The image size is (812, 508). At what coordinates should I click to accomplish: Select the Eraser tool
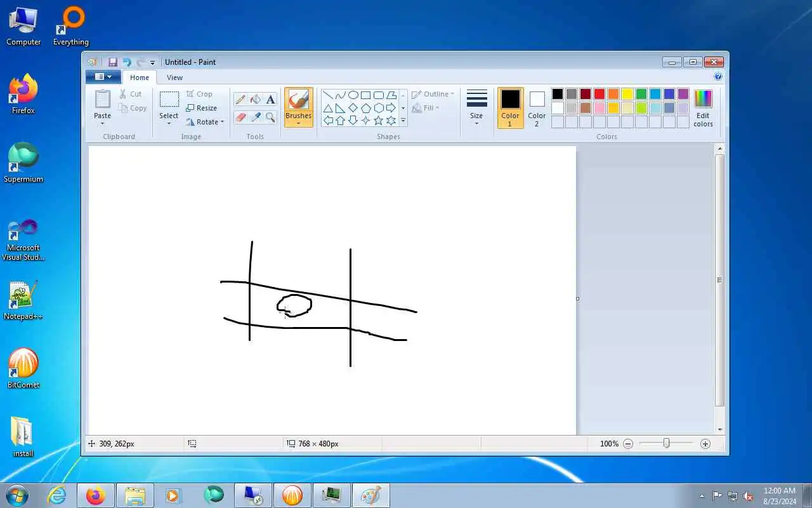pos(240,117)
